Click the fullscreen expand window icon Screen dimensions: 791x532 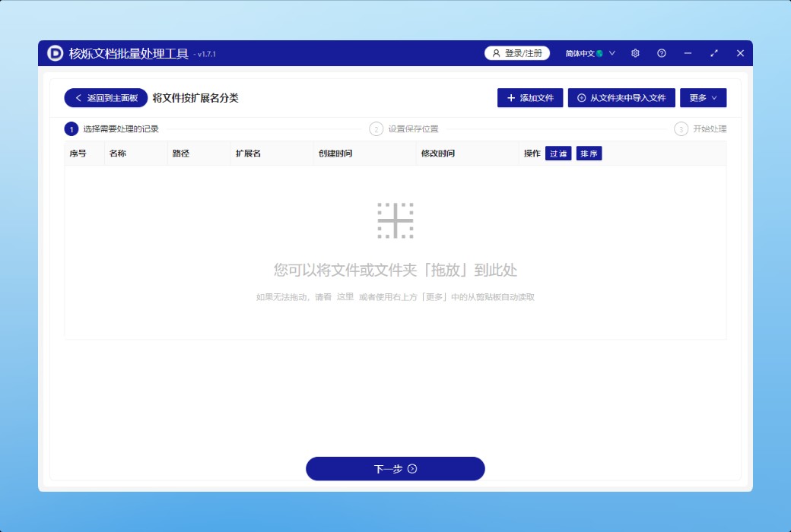pyautogui.click(x=714, y=53)
